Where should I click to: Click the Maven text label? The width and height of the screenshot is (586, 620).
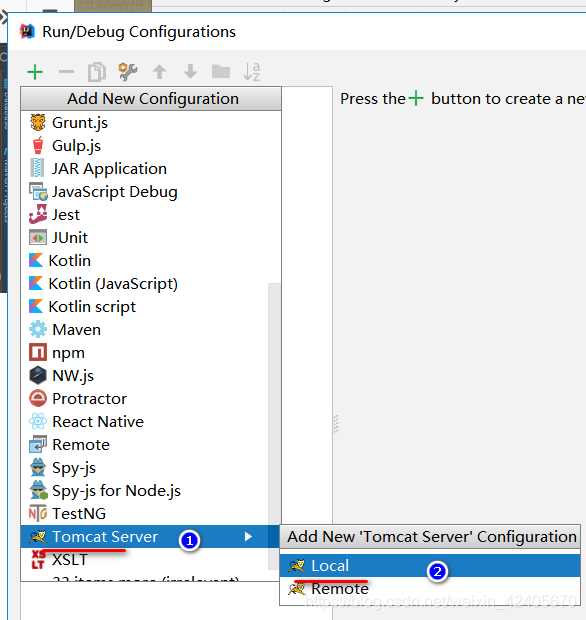(x=77, y=330)
